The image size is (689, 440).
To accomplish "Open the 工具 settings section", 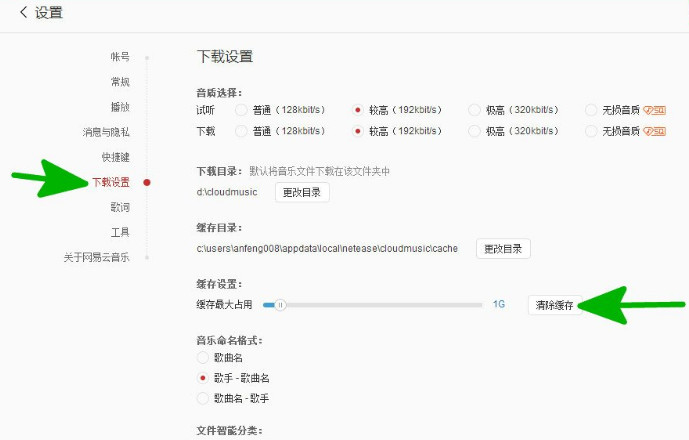I will [120, 232].
